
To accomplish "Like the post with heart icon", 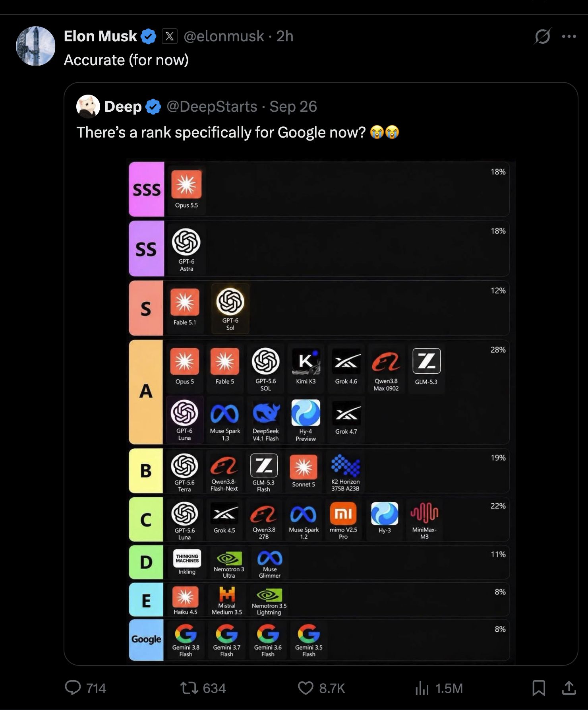I will tap(306, 688).
